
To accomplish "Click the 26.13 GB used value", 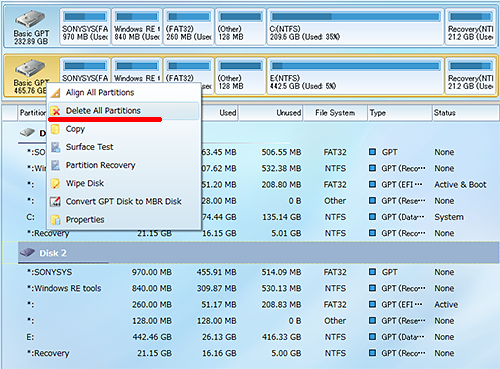I will point(219,337).
